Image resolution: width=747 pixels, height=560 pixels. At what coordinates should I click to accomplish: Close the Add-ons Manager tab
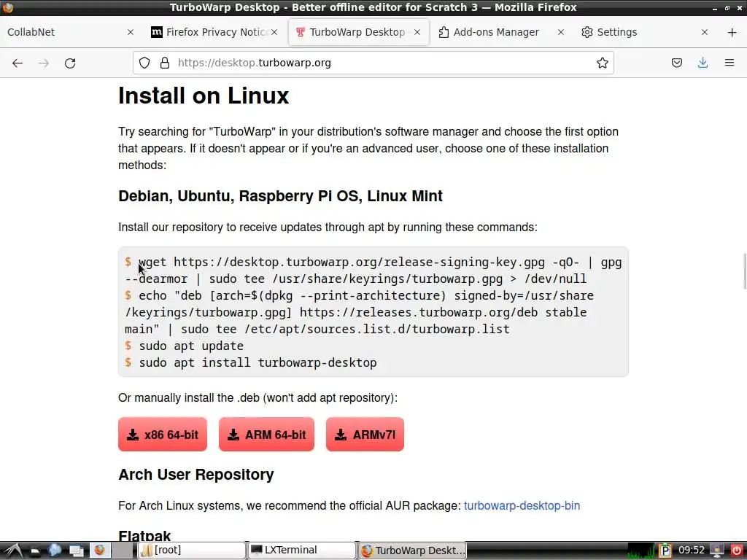561,32
